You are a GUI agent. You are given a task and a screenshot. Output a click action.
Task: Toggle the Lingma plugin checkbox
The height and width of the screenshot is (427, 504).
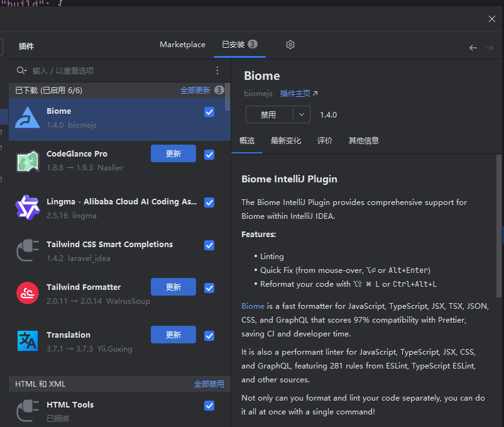(209, 202)
